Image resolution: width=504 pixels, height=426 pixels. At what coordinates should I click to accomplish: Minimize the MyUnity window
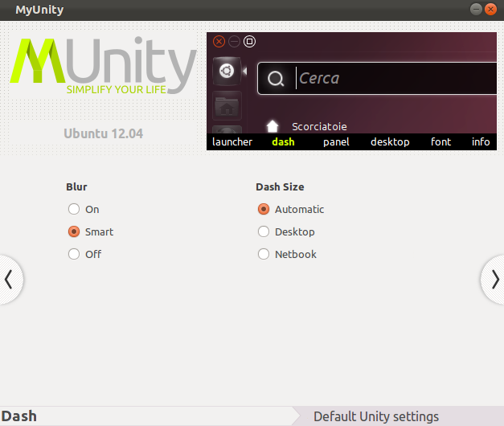point(476,10)
